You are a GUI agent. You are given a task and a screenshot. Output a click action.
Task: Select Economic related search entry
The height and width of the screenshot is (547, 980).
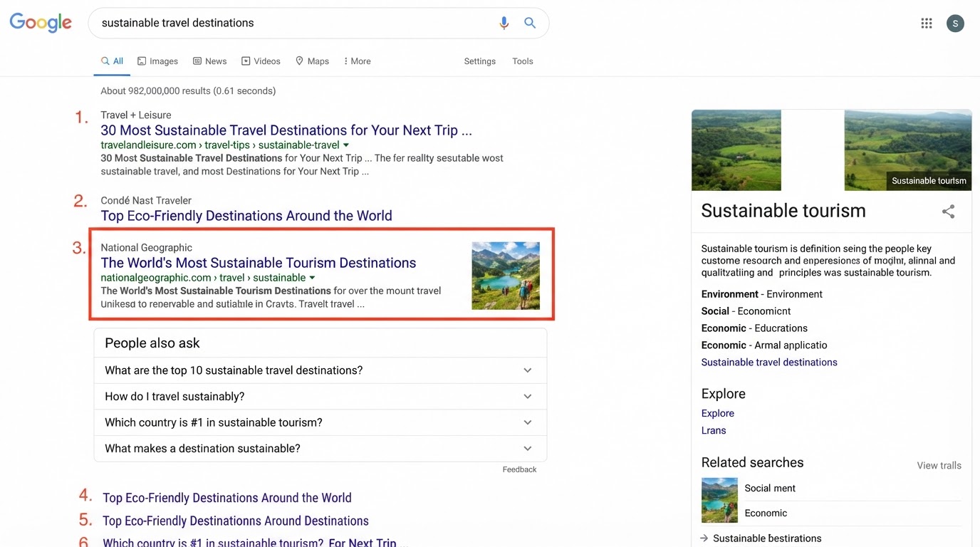(x=766, y=513)
